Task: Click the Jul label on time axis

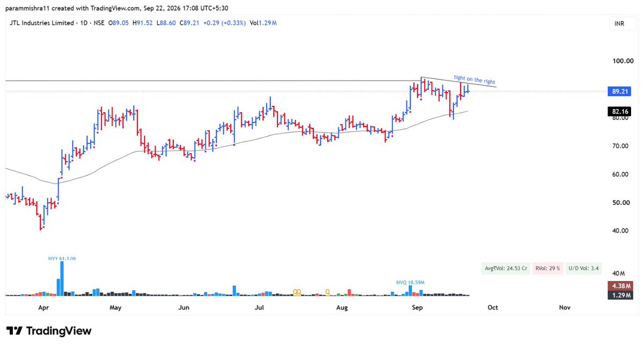Action: [260, 308]
